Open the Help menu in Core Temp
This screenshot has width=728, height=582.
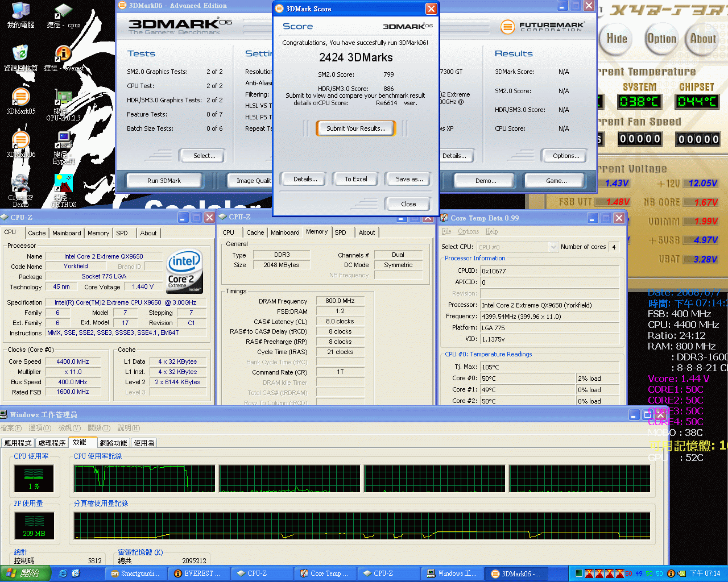(491, 231)
